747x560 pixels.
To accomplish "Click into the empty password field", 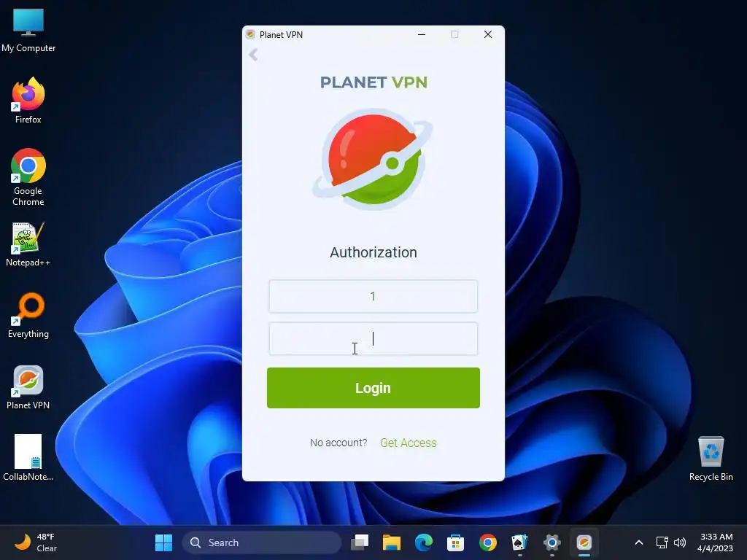I will [x=373, y=338].
